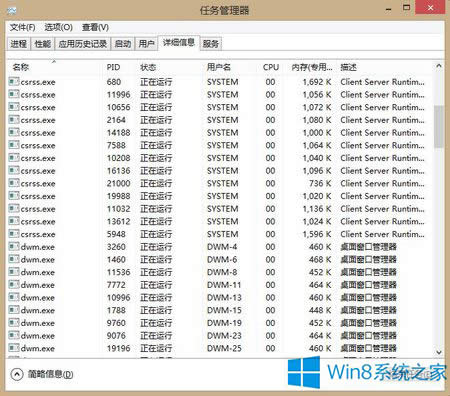The height and width of the screenshot is (396, 450).
Task: Open the 文件(F) menu
Action: coord(22,27)
